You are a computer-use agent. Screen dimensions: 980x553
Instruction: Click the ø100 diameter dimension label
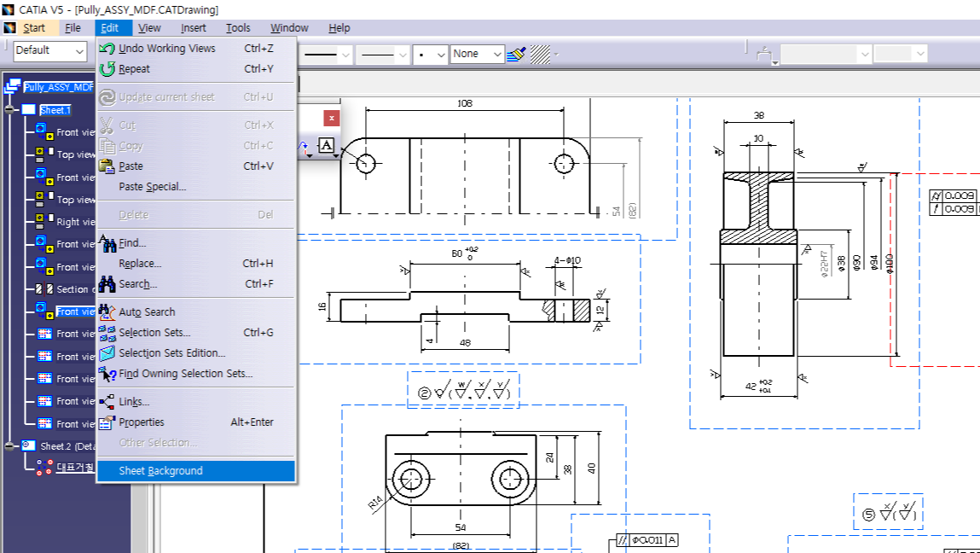pyautogui.click(x=890, y=262)
